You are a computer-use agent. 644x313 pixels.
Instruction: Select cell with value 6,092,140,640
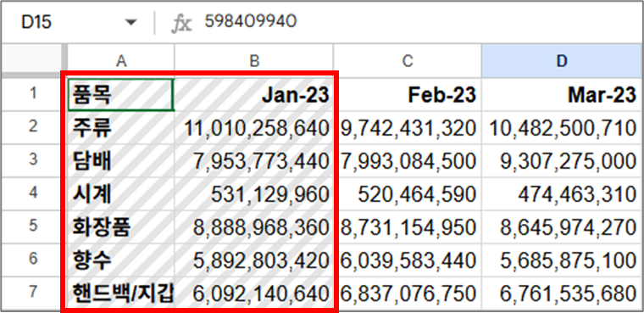point(254,293)
